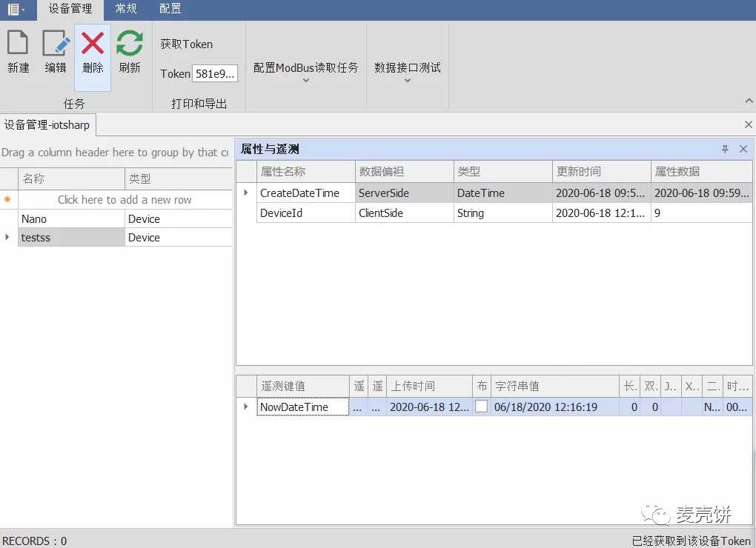Click the Edit (编辑) pencil icon

pyautogui.click(x=56, y=44)
